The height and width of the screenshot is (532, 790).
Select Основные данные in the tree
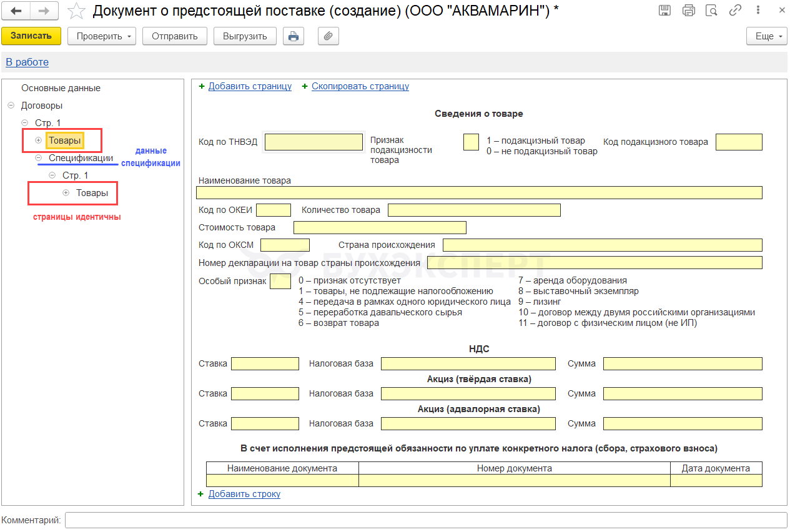tap(61, 88)
